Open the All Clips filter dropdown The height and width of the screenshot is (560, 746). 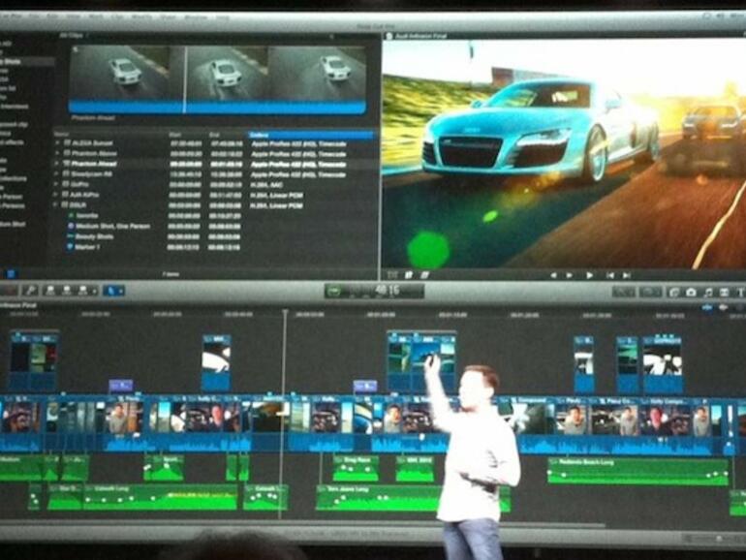(x=73, y=36)
